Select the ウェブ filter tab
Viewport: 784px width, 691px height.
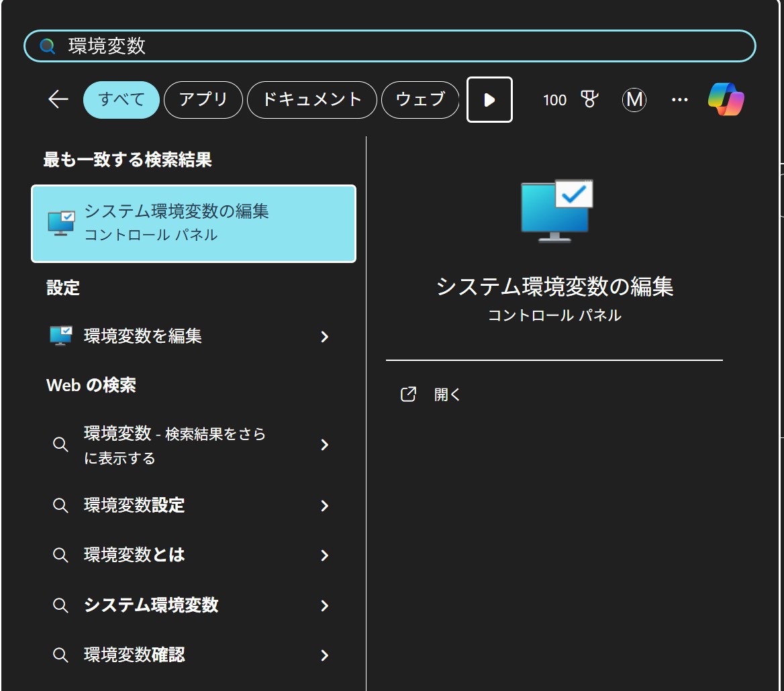tap(420, 99)
